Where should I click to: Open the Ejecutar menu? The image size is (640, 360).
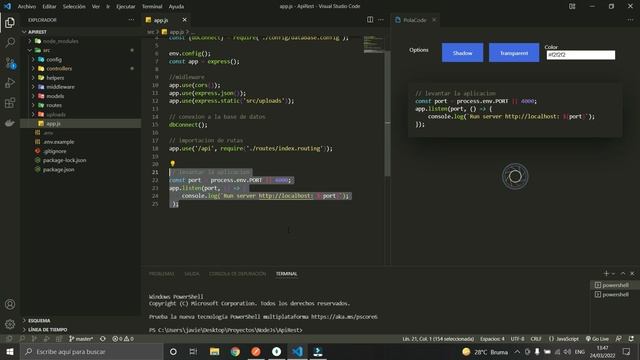(x=125, y=7)
